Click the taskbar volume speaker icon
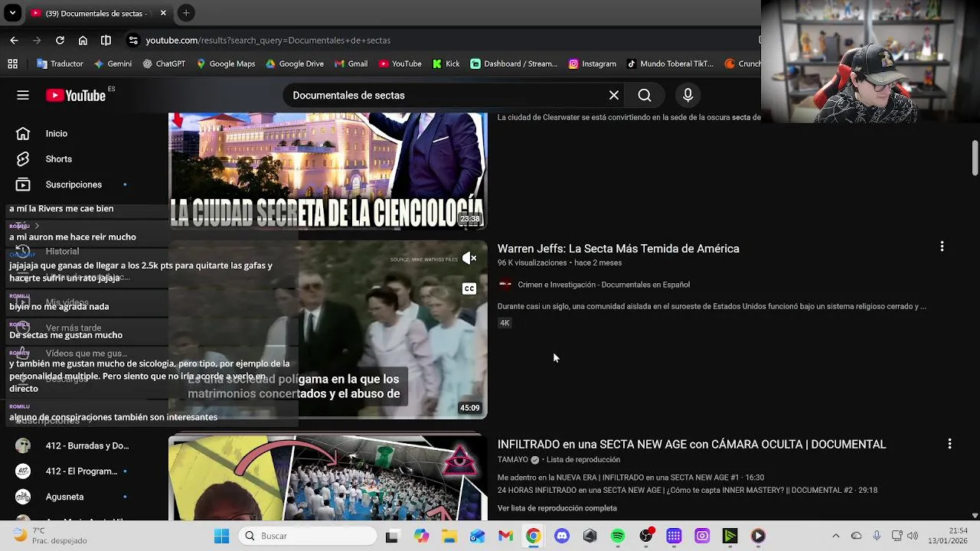The height and width of the screenshot is (551, 980). [913, 536]
